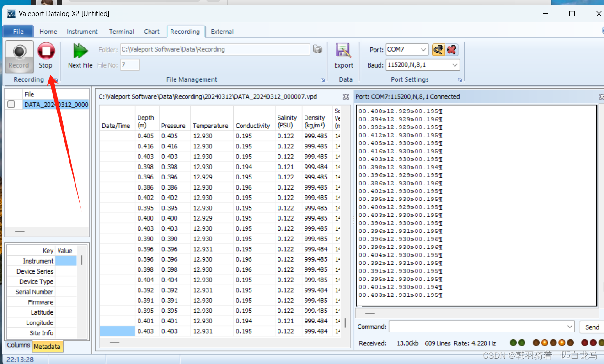Switch to the Home ribbon tab

48,32
